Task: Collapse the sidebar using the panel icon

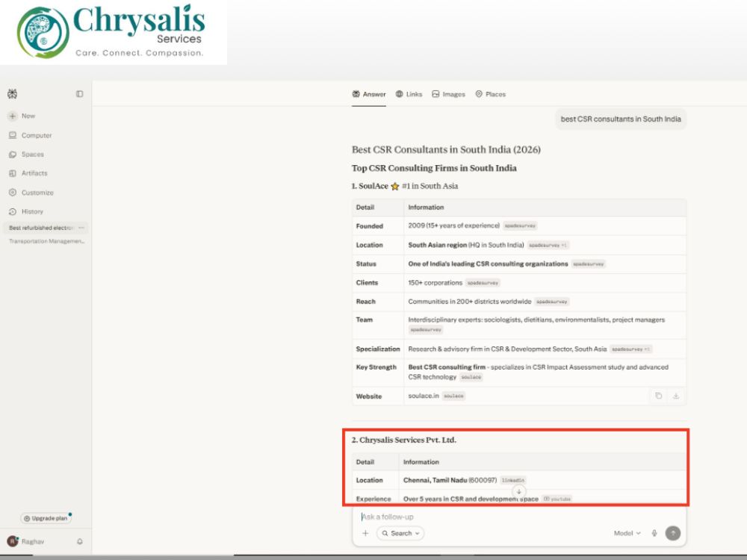Action: [x=80, y=94]
